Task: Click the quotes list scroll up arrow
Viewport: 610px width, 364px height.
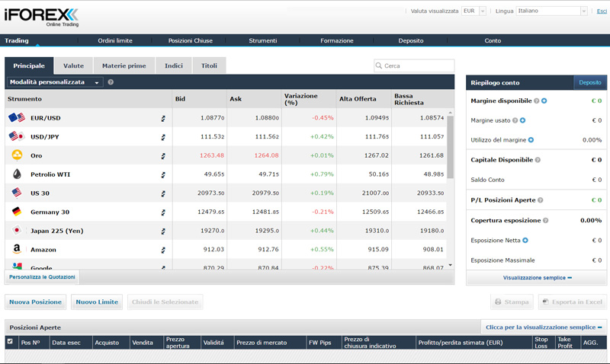Action: 451,113
